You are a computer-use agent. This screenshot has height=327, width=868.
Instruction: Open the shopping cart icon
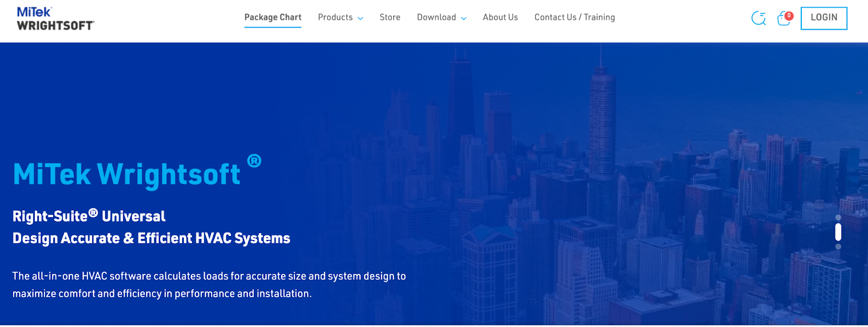click(x=783, y=20)
